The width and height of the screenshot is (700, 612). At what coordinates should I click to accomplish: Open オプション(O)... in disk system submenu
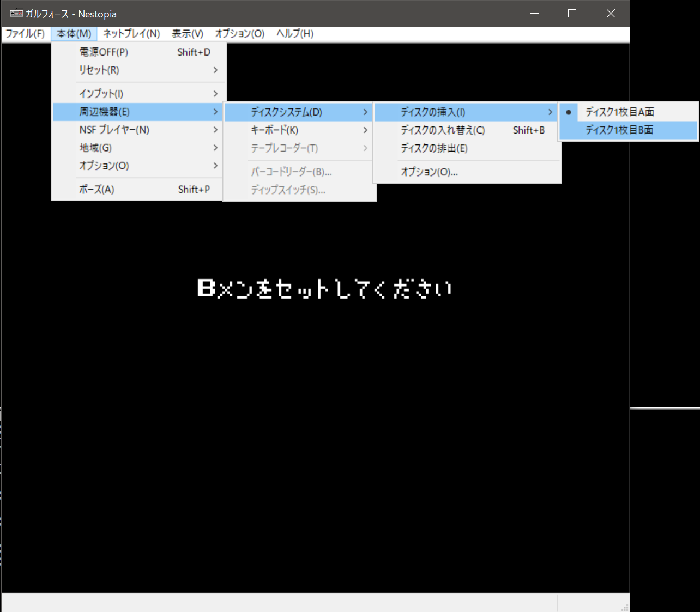coord(466,172)
